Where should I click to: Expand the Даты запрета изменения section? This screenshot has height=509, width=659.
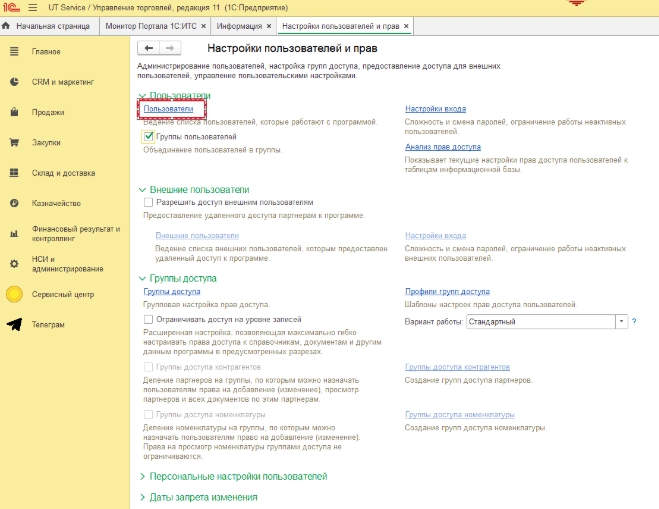click(x=203, y=496)
